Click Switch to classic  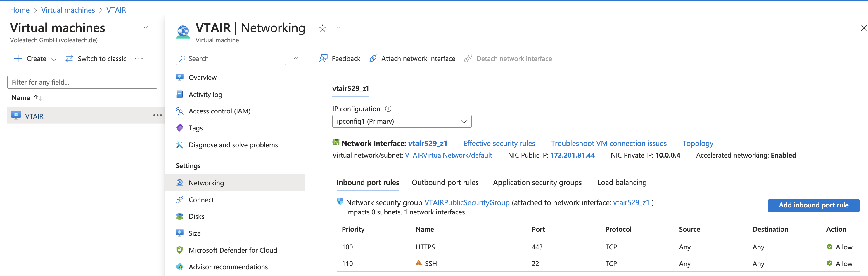(96, 58)
